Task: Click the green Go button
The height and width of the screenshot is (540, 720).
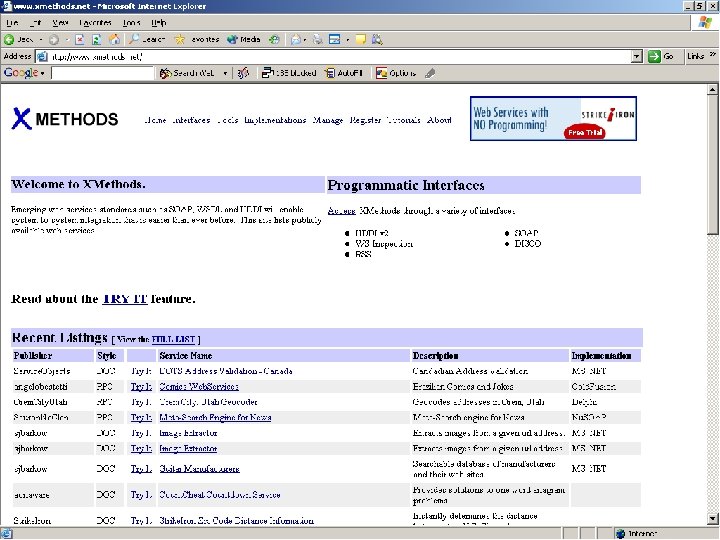Action: (661, 56)
